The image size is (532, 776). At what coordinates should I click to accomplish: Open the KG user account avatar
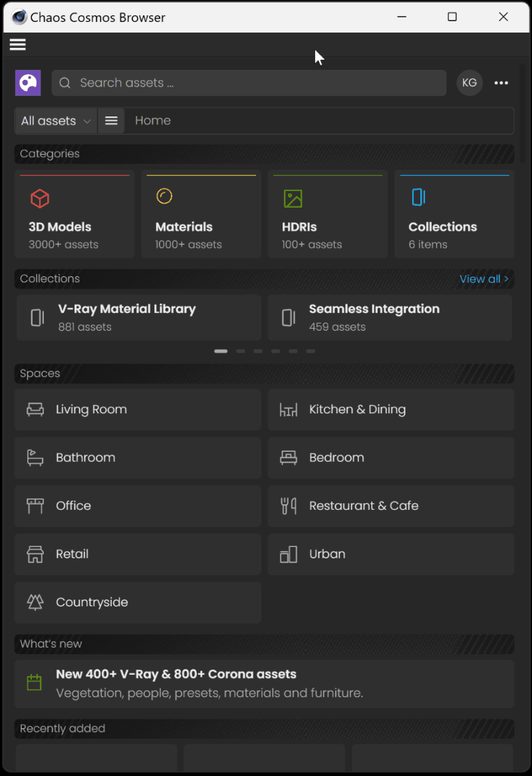(469, 83)
